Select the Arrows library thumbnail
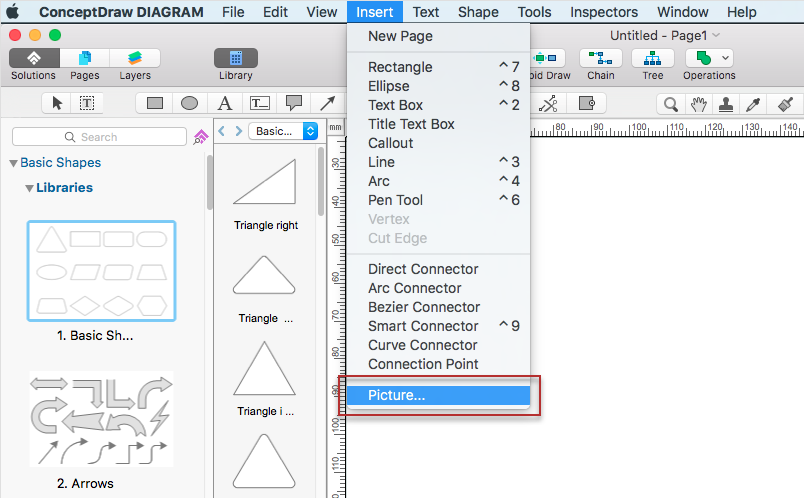Image resolution: width=804 pixels, height=498 pixels. tap(99, 418)
